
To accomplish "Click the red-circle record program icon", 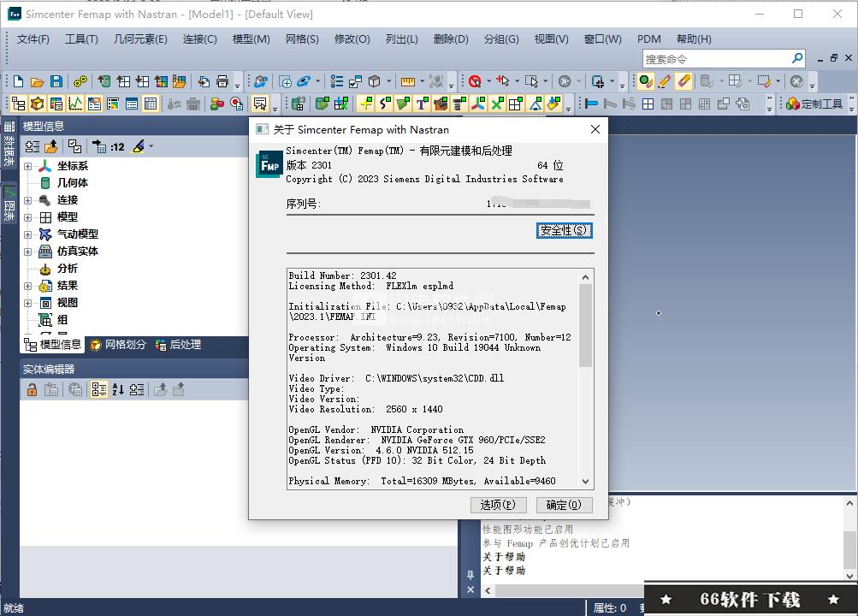I will (236, 104).
